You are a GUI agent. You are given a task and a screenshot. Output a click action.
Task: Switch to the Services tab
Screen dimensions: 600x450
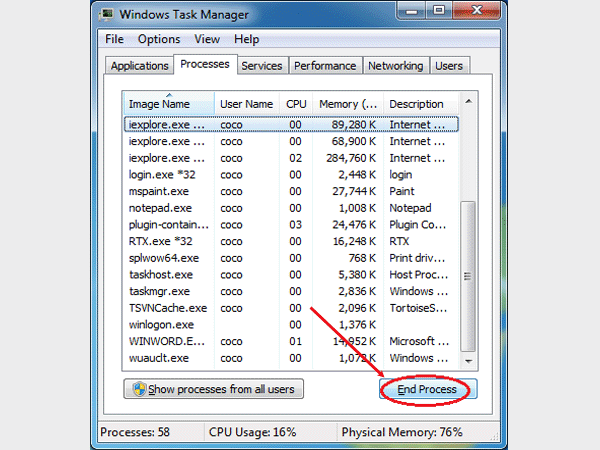pyautogui.click(x=262, y=66)
